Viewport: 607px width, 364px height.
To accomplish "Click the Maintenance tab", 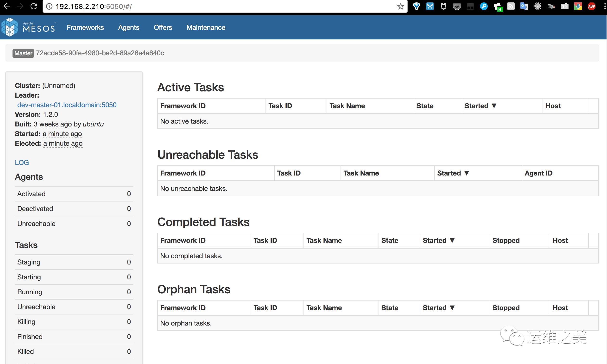I will (x=206, y=27).
